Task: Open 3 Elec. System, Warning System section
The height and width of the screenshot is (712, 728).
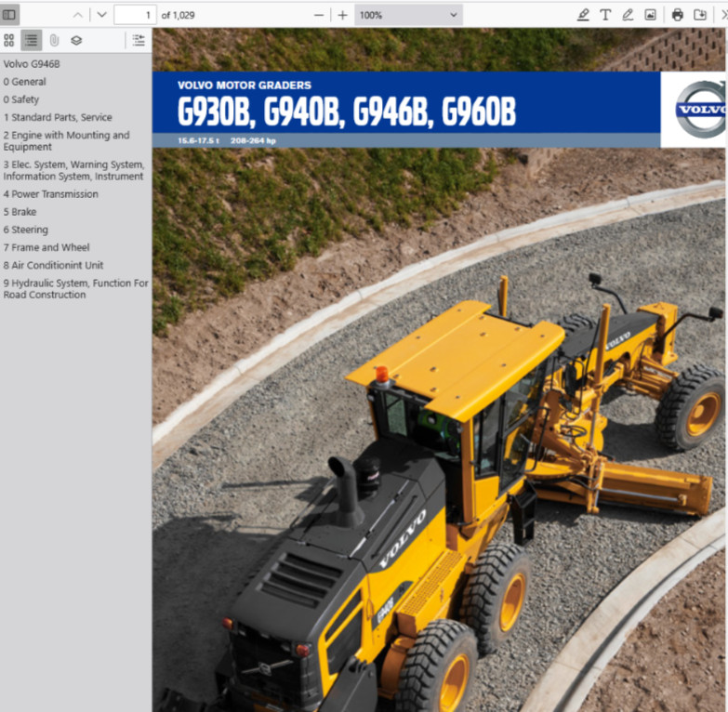Action: (x=73, y=170)
